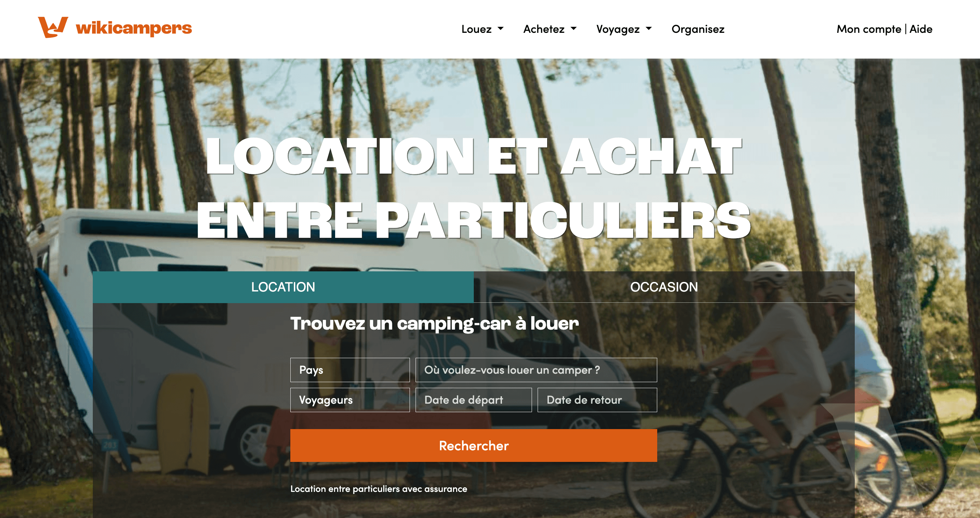Expand the Voyagez dropdown arrow
Screen dimensions: 980x518
pos(649,29)
